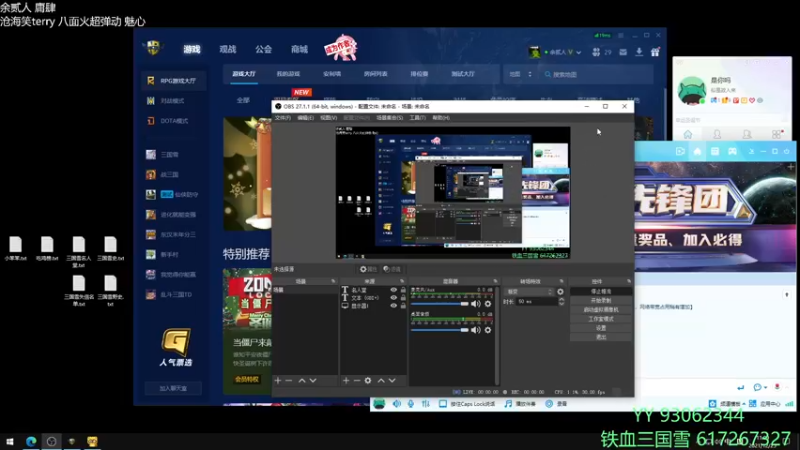Viewport: 800px width, 450px height.
Task: Adjust transition 时长 stepper arrows
Action: 561,302
